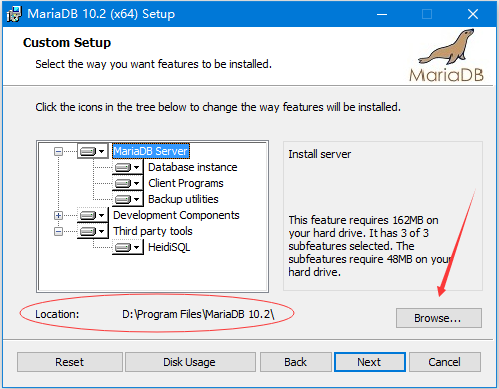Click the MariaDB Server feature drive icon
Image resolution: width=499 pixels, height=389 pixels.
[92, 151]
